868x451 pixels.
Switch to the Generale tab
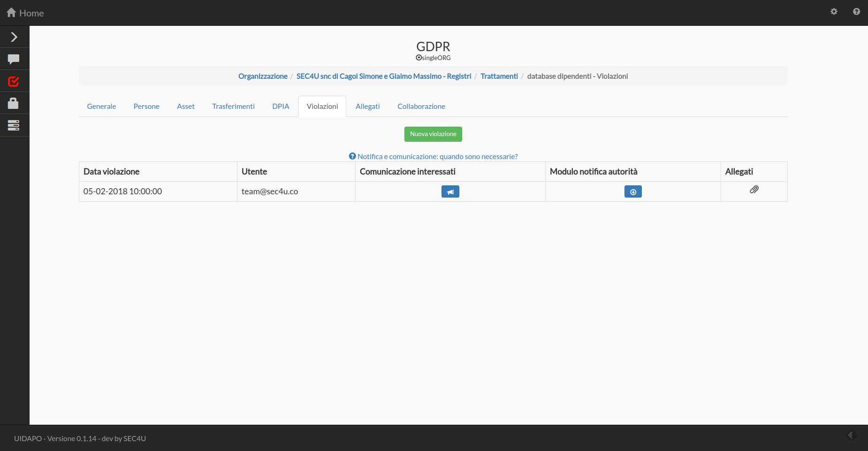101,107
